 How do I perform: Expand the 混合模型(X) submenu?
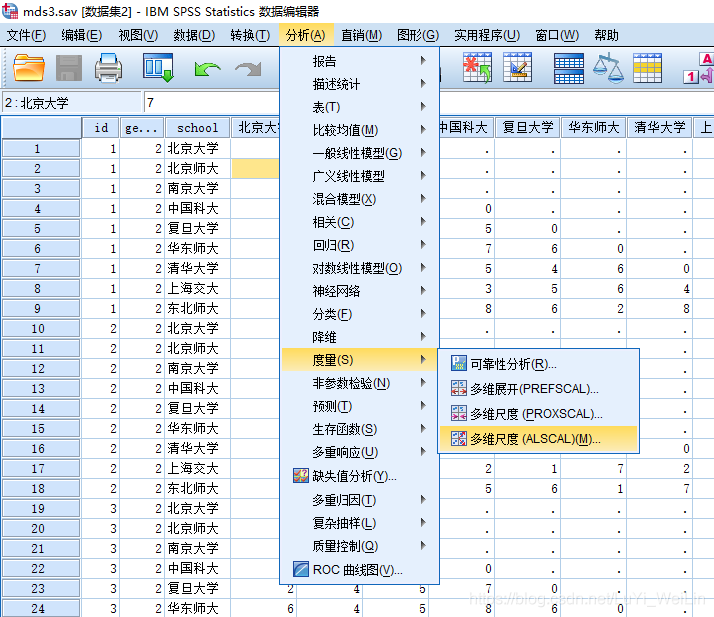(359, 199)
